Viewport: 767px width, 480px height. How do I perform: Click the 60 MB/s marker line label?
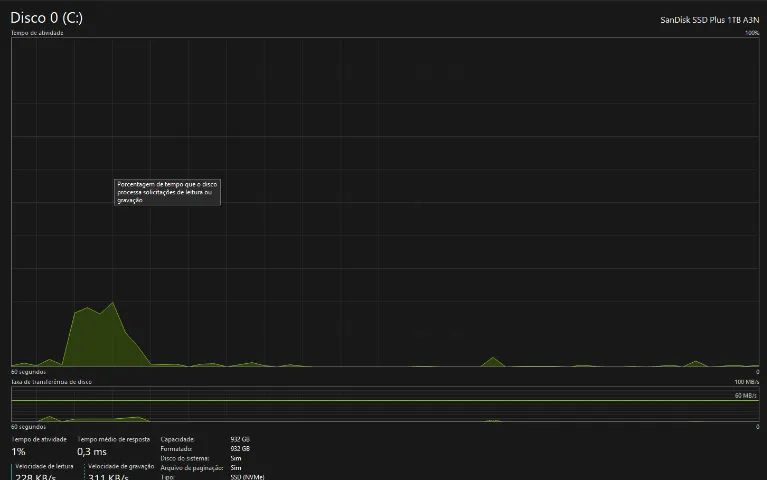point(745,395)
